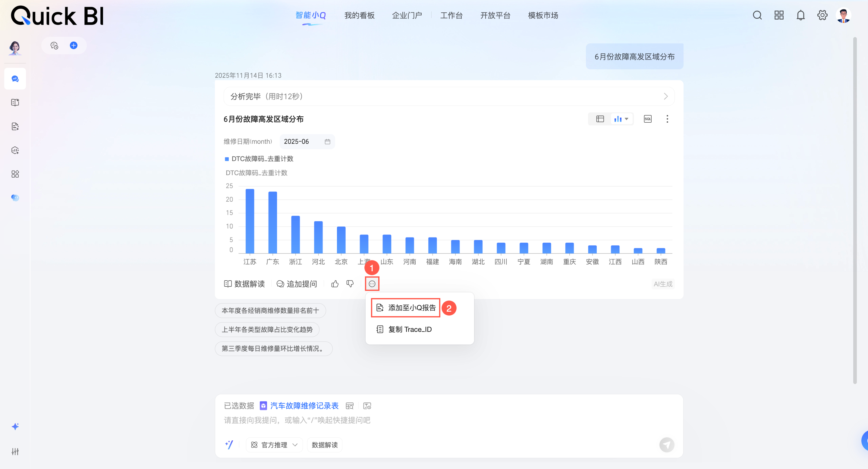Expand the 官方推理 mode dropdown
The width and height of the screenshot is (868, 469).
tap(274, 445)
